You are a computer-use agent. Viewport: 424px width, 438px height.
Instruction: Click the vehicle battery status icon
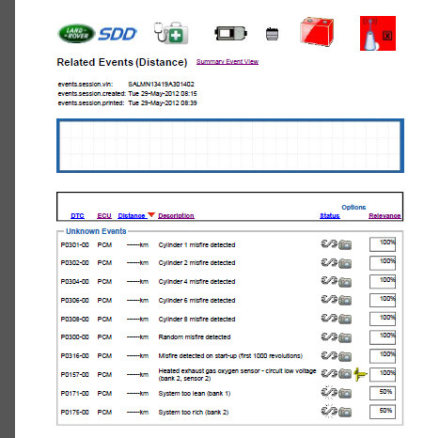click(231, 33)
